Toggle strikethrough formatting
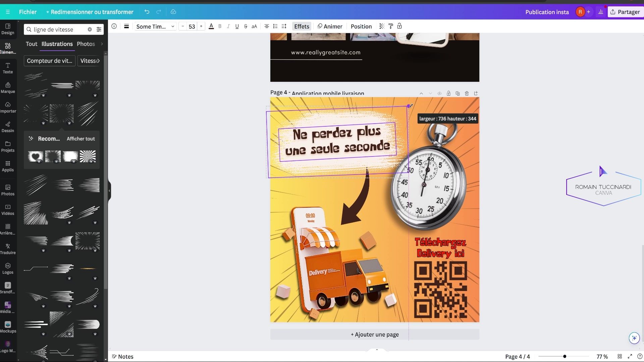 pos(246,26)
